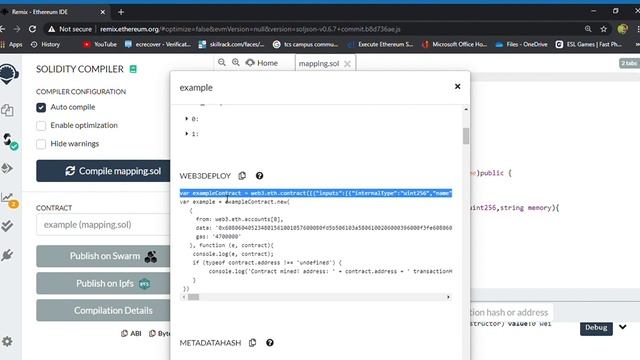Go forward in browser history
This screenshot has width=640, height=360.
tap(17, 29)
